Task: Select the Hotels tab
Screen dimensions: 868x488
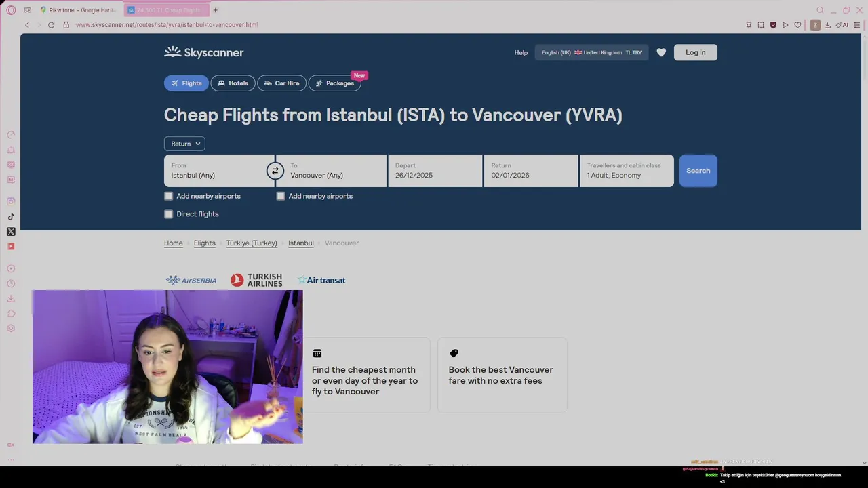Action: pos(233,83)
